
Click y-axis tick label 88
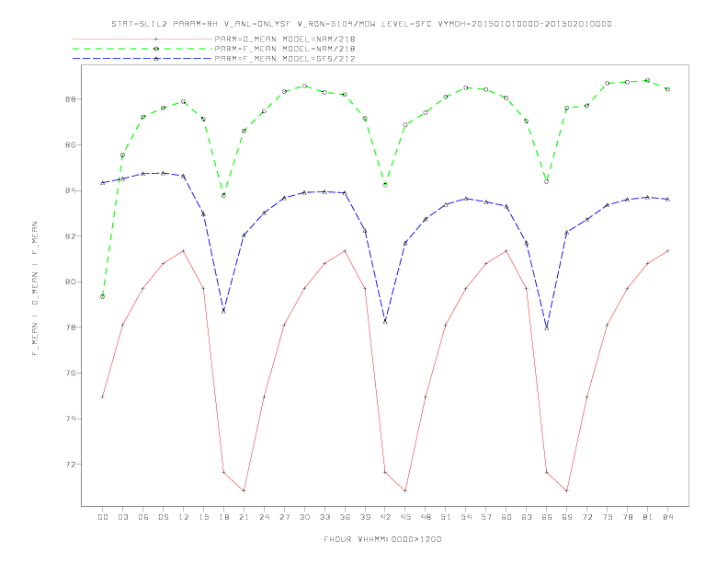72,99
